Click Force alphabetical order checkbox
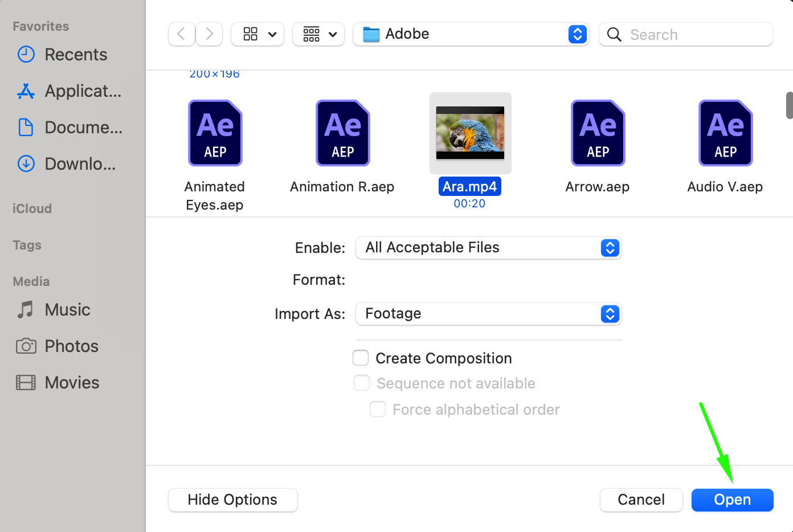The image size is (793, 532). point(378,409)
